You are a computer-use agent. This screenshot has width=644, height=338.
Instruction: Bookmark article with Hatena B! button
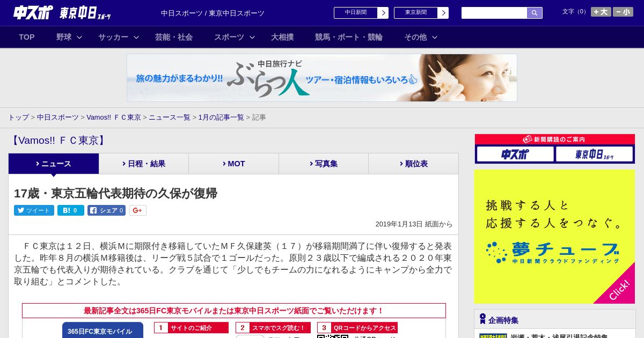(x=71, y=210)
